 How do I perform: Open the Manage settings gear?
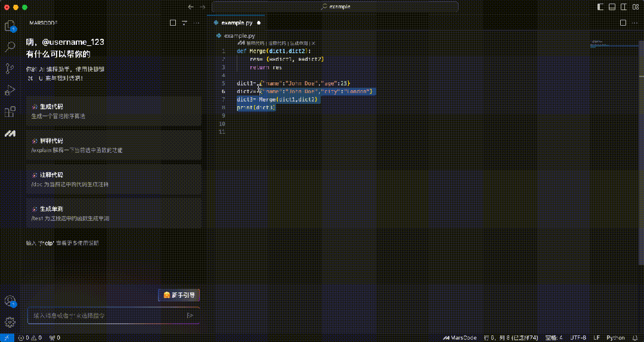point(10,322)
